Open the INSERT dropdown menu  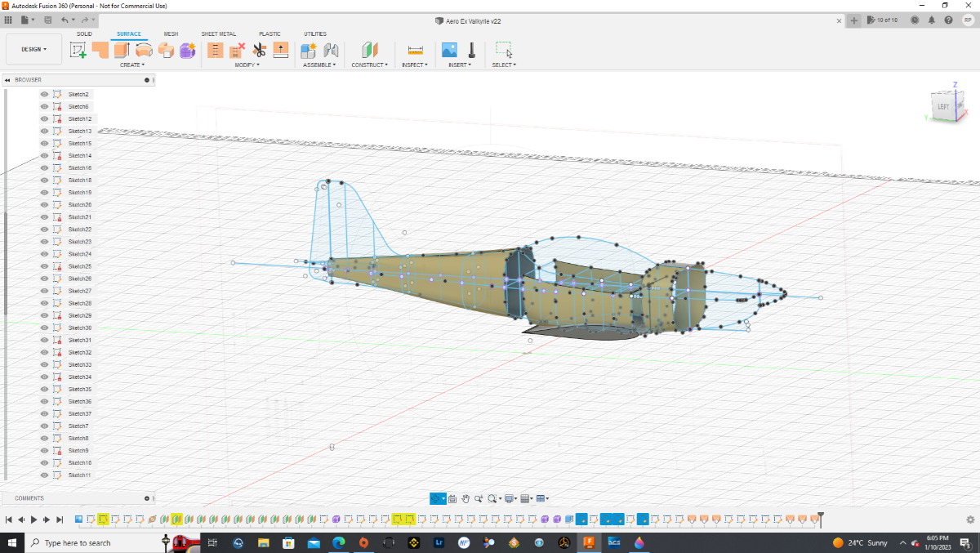(460, 65)
